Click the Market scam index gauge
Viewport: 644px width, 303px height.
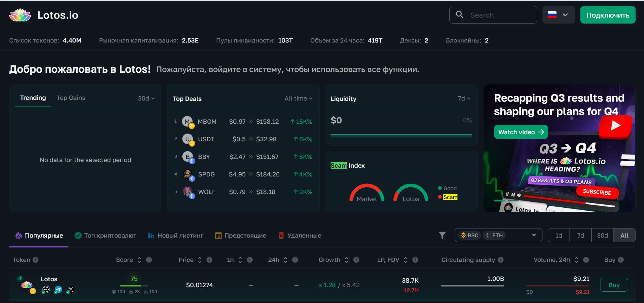[x=367, y=193]
